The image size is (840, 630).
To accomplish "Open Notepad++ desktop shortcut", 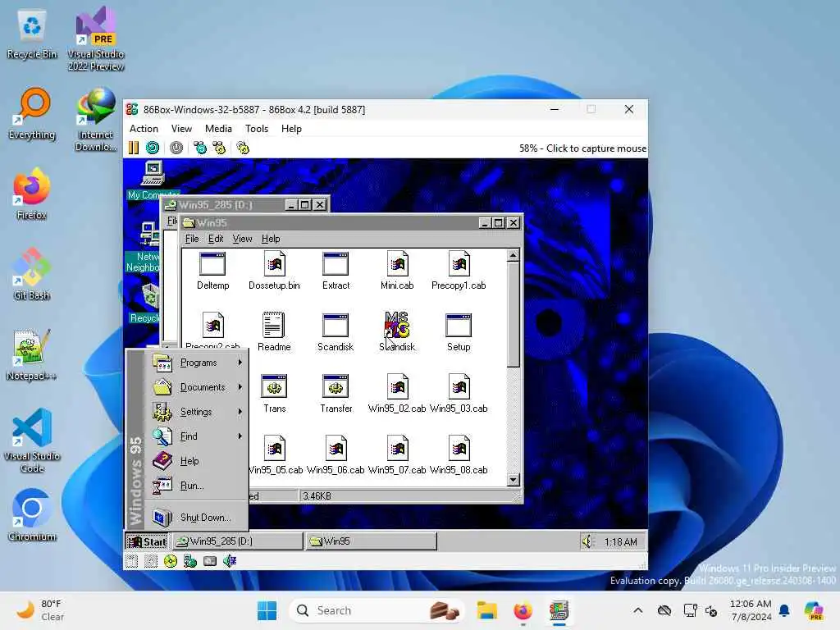I will point(31,354).
